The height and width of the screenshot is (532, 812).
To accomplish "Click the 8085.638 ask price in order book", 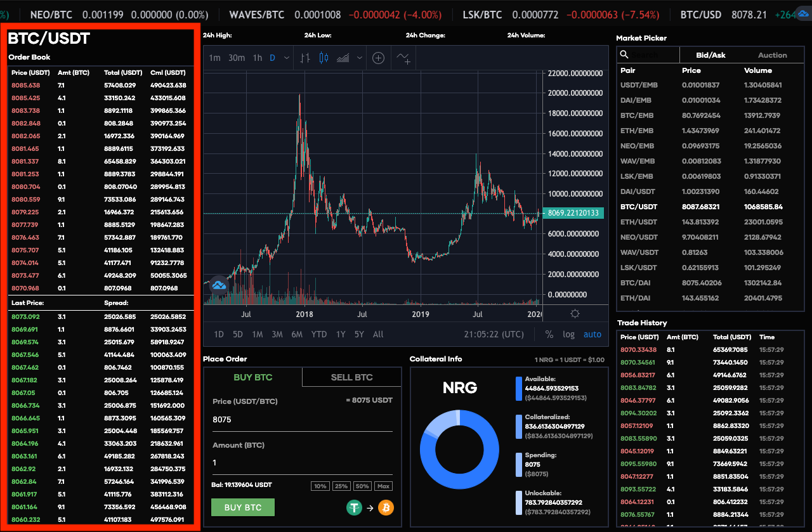I will [x=25, y=85].
